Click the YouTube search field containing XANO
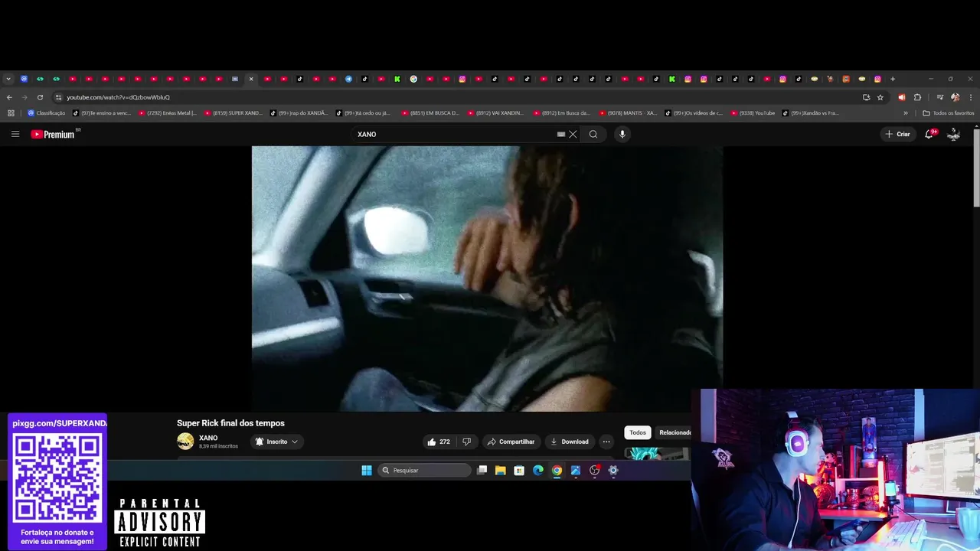 click(x=456, y=134)
